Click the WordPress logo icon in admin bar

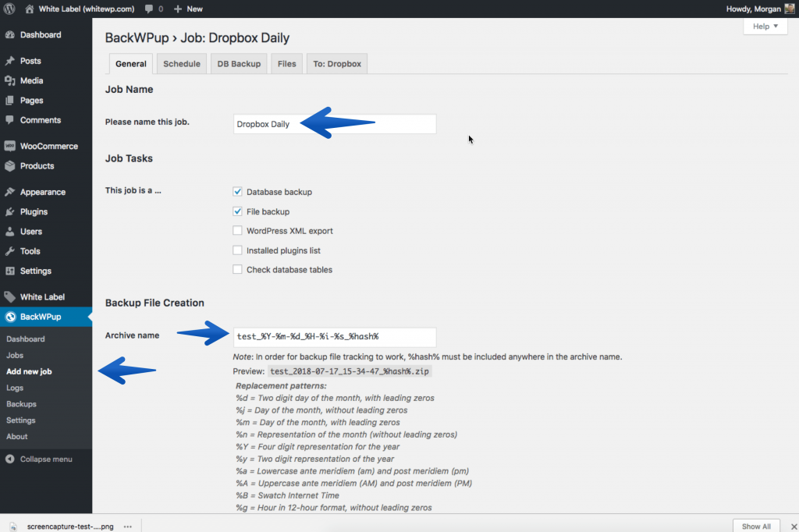tap(9, 9)
